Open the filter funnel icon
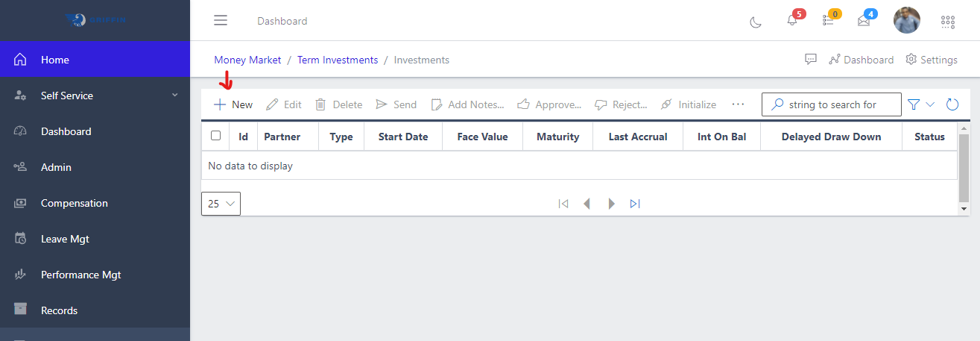 [914, 104]
